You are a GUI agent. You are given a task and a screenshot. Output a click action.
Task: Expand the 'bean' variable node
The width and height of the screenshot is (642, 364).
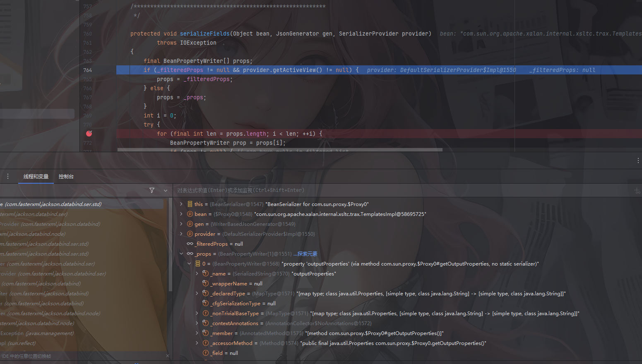(x=181, y=214)
